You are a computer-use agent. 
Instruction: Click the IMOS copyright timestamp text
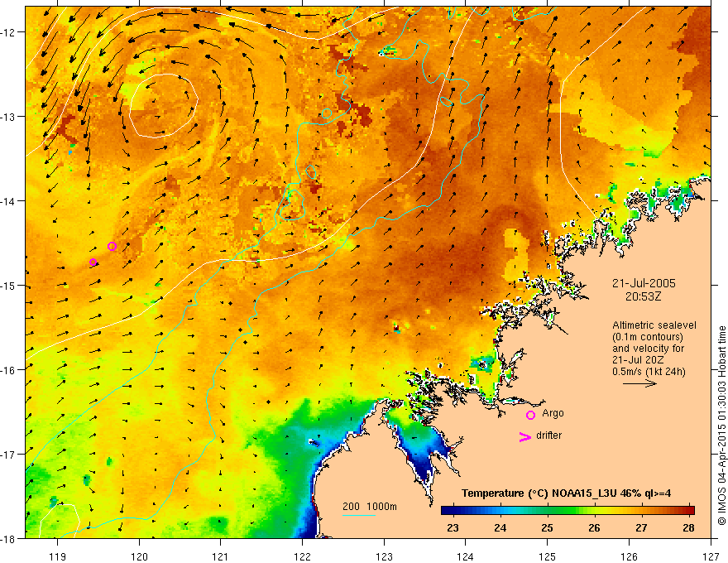(721, 426)
